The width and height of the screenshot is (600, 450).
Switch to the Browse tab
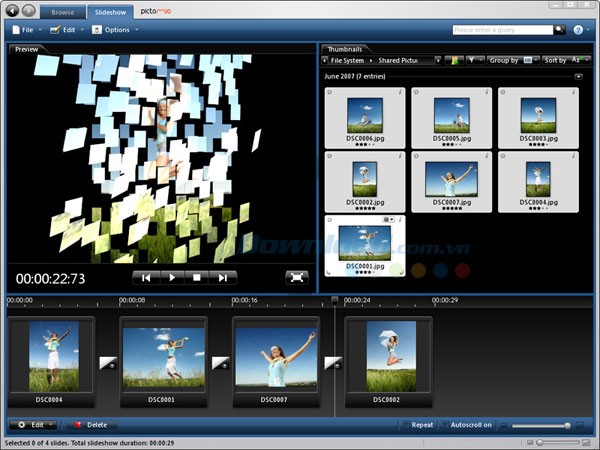[63, 12]
